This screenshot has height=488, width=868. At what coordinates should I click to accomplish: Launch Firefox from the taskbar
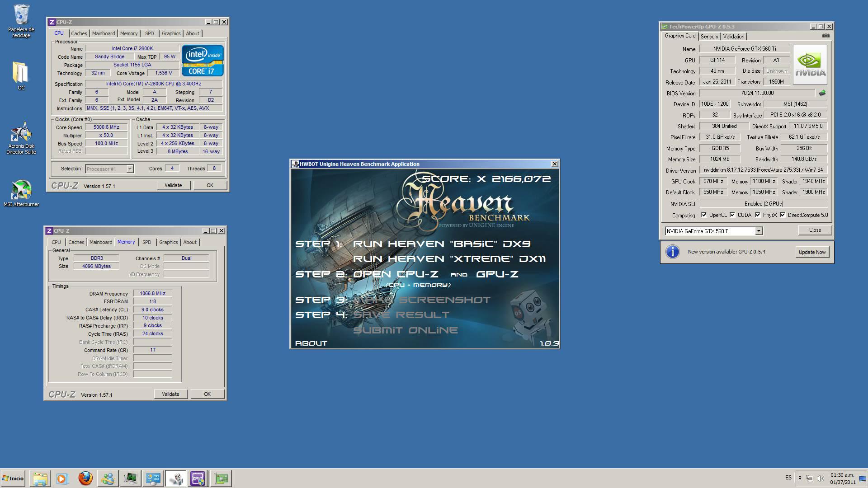pyautogui.click(x=85, y=479)
